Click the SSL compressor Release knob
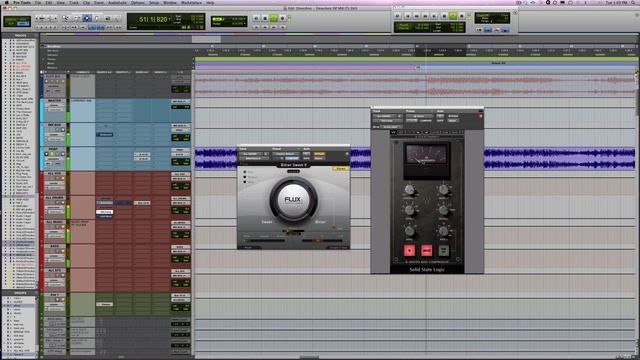 pos(444,211)
